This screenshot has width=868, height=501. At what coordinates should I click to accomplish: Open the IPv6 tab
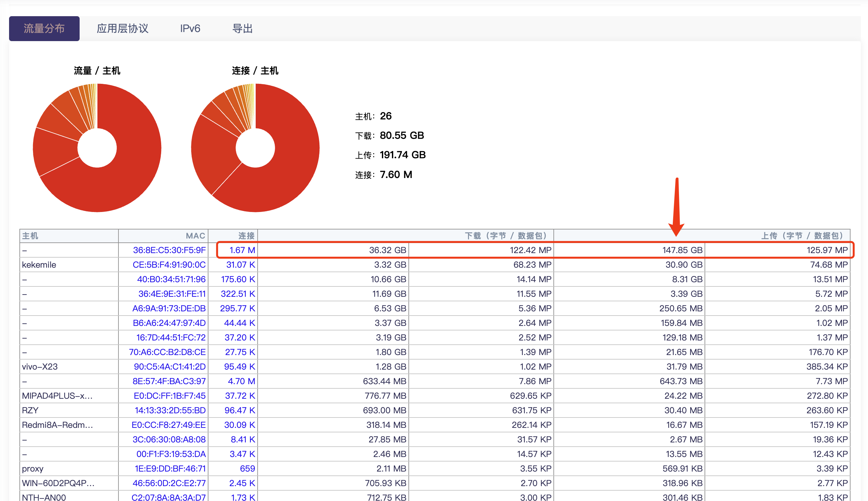coord(190,28)
